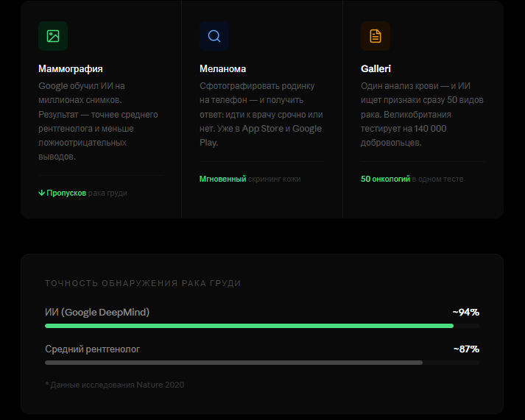Click the green down arrow beside Пропусков
The height and width of the screenshot is (420, 525).
pos(41,193)
